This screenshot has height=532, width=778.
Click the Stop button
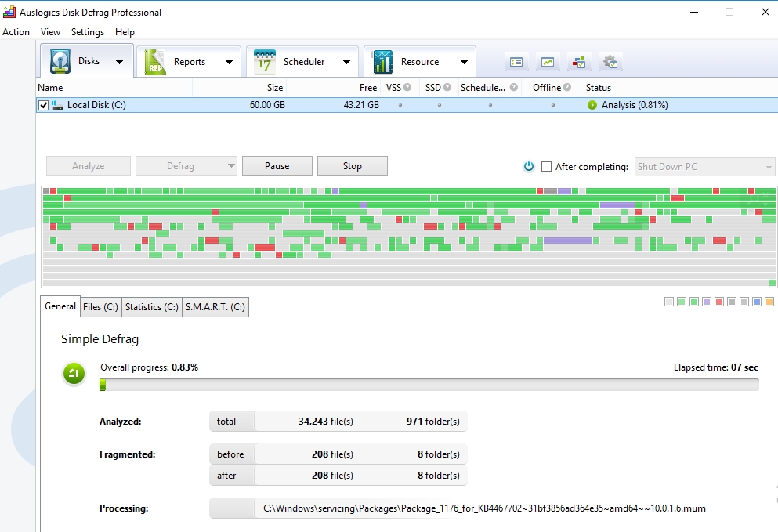[x=353, y=166]
